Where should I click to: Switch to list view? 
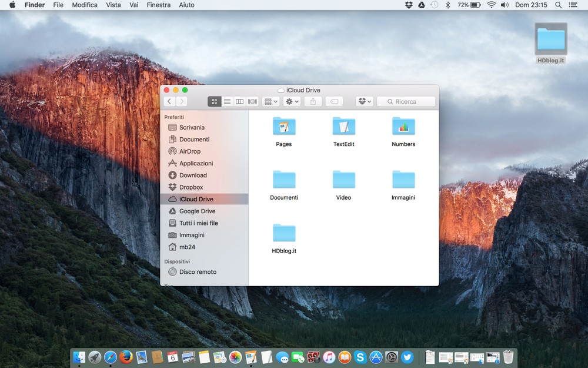pos(227,102)
